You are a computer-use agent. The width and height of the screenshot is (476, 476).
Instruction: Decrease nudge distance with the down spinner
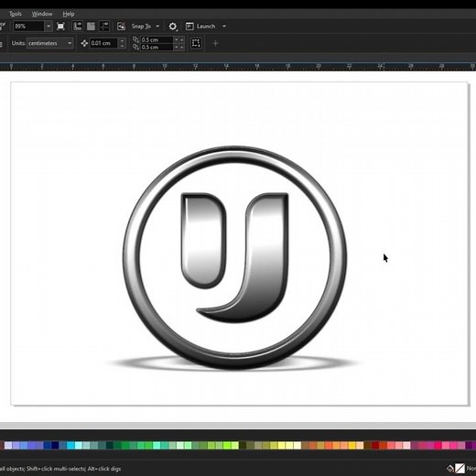click(122, 46)
